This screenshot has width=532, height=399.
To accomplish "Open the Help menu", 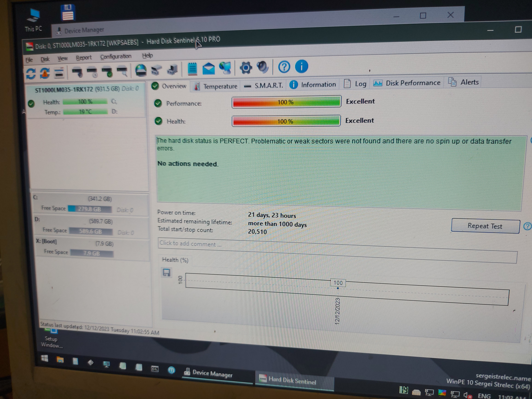I will [147, 56].
